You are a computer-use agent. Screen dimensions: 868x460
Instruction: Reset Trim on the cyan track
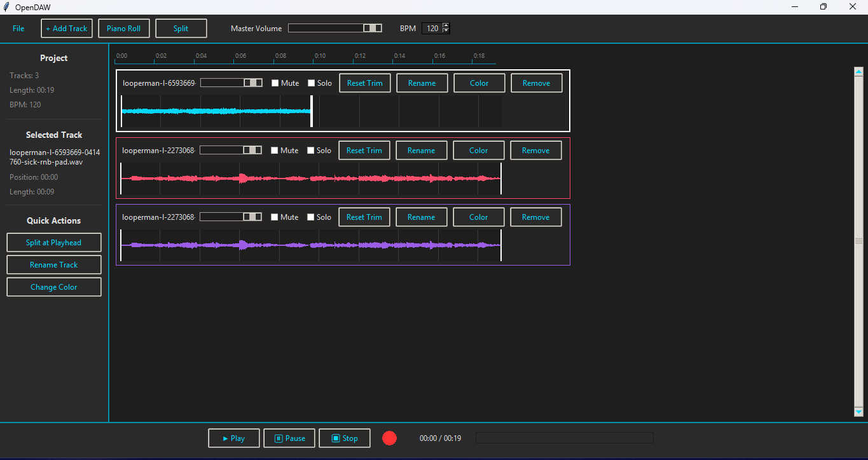[365, 83]
